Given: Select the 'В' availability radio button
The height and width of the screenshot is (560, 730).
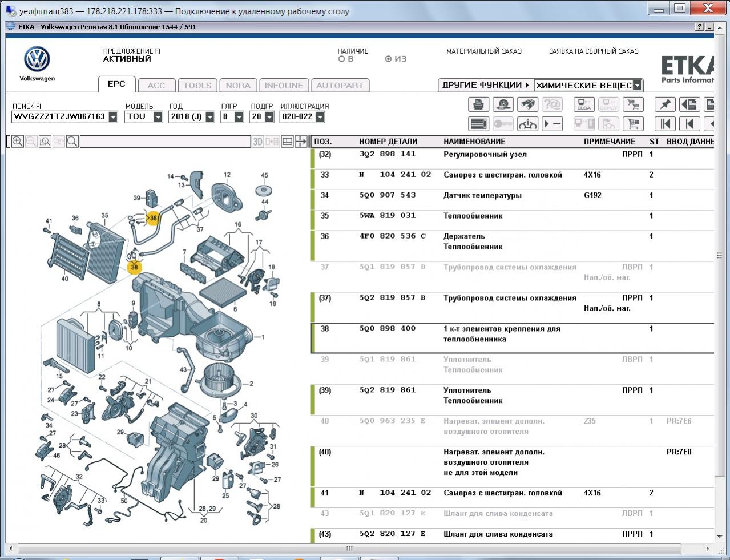Looking at the screenshot, I should pos(341,59).
